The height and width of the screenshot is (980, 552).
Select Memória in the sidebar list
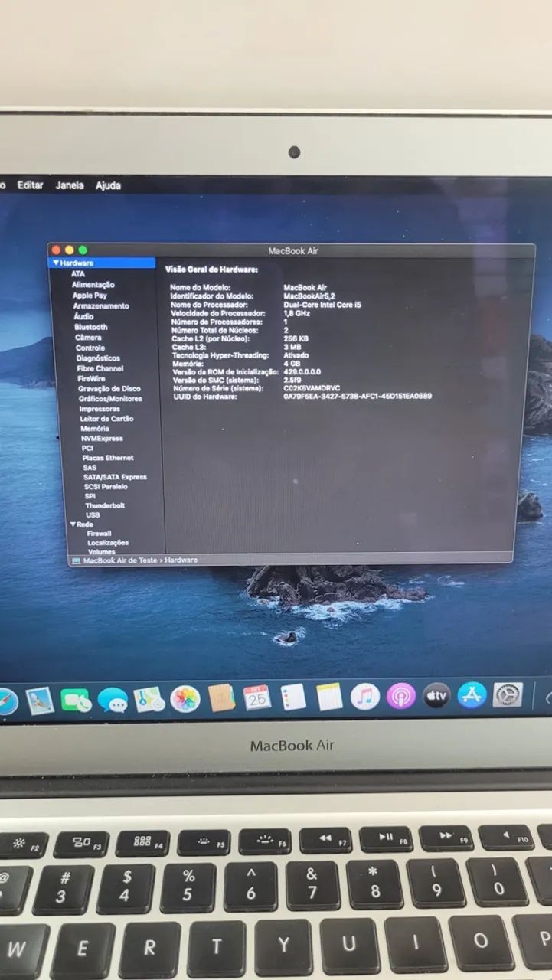pyautogui.click(x=95, y=429)
